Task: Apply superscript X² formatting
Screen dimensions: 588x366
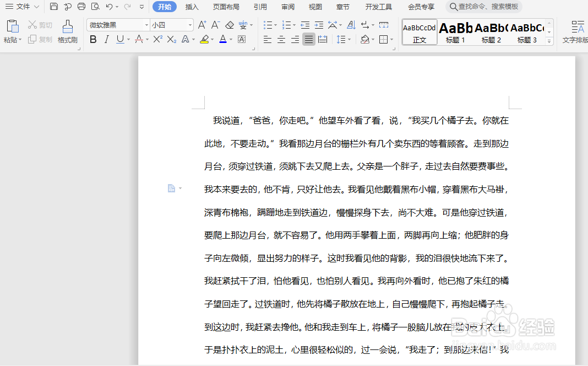Action: pos(158,39)
